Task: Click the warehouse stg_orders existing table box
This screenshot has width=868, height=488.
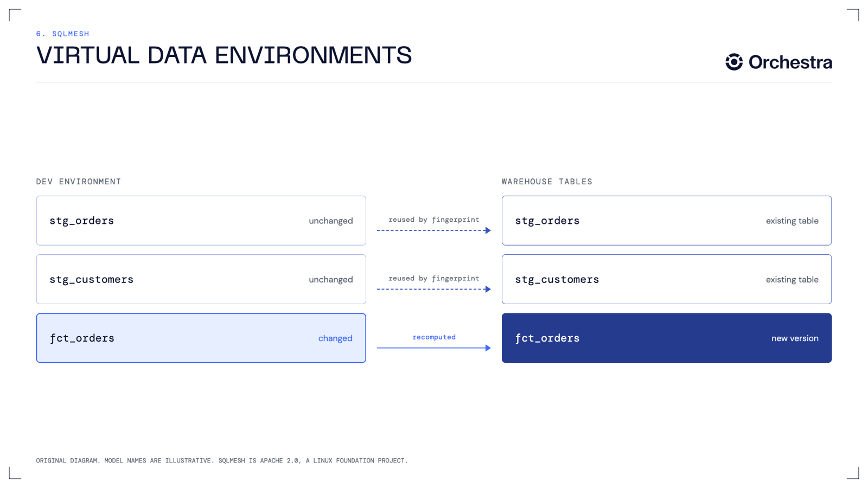Action: pyautogui.click(x=667, y=221)
